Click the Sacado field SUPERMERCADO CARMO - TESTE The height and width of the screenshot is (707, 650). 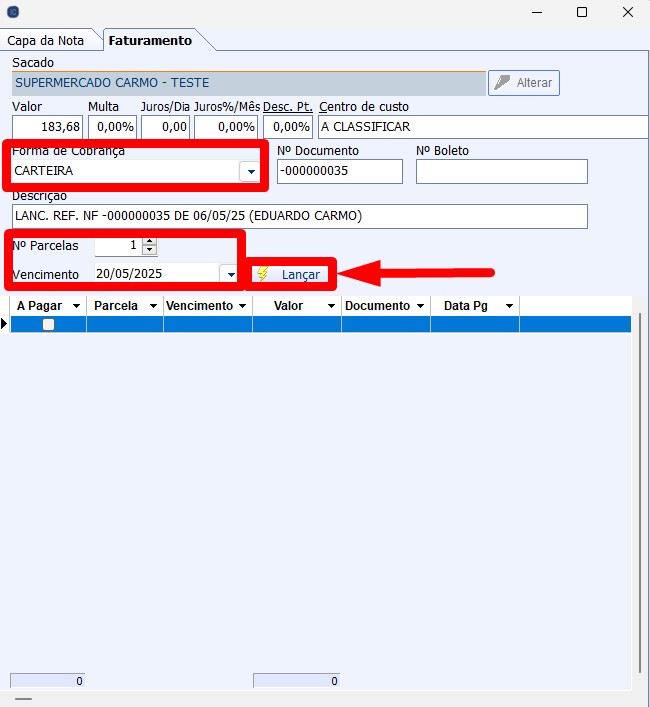click(249, 83)
